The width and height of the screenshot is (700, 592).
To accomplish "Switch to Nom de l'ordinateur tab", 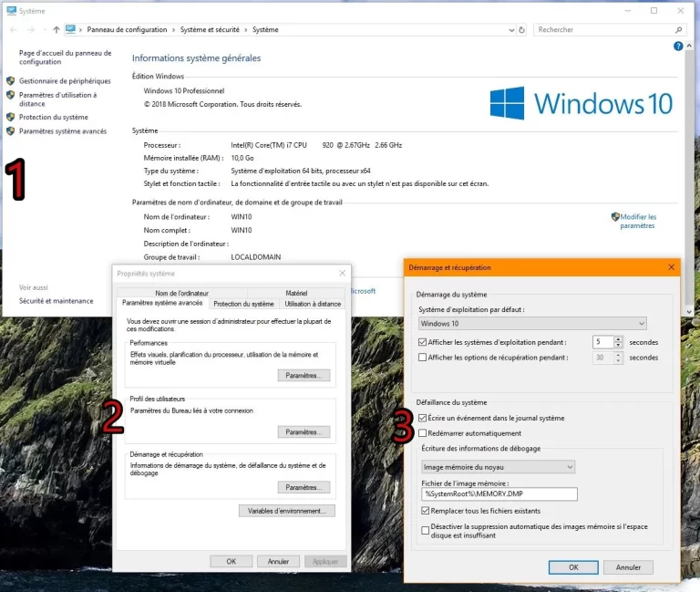I will [x=181, y=293].
